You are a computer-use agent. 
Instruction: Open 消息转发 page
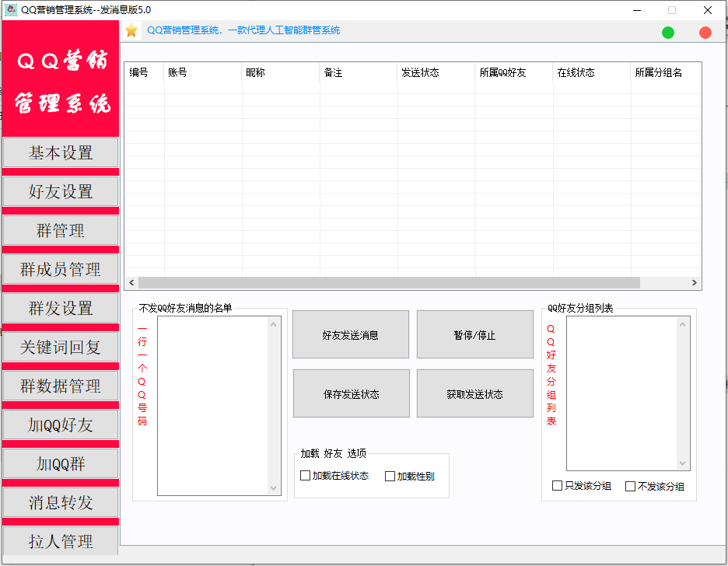pyautogui.click(x=61, y=502)
